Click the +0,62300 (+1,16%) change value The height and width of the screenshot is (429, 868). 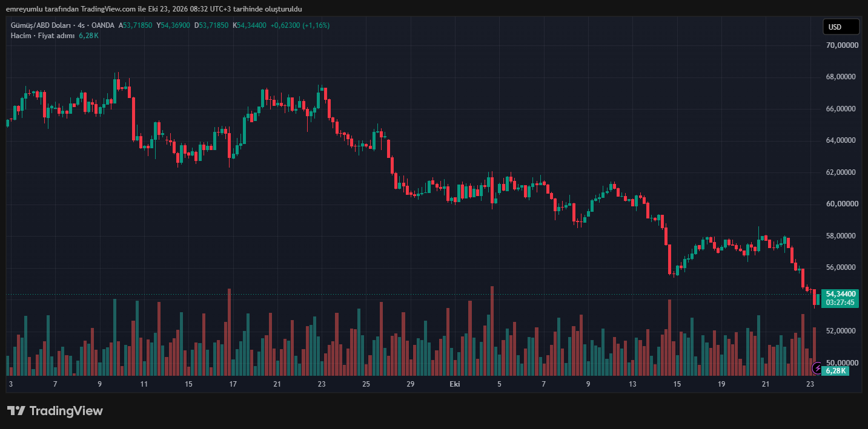pos(300,25)
